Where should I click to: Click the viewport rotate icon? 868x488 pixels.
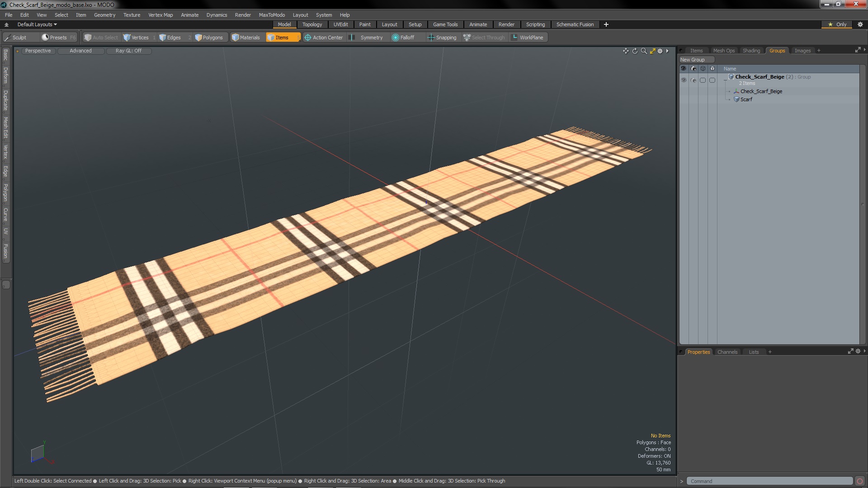635,51
